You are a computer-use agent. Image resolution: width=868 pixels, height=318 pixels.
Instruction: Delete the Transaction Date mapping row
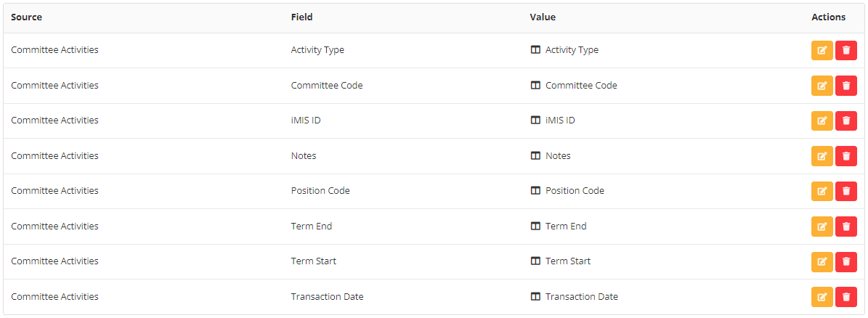point(845,297)
